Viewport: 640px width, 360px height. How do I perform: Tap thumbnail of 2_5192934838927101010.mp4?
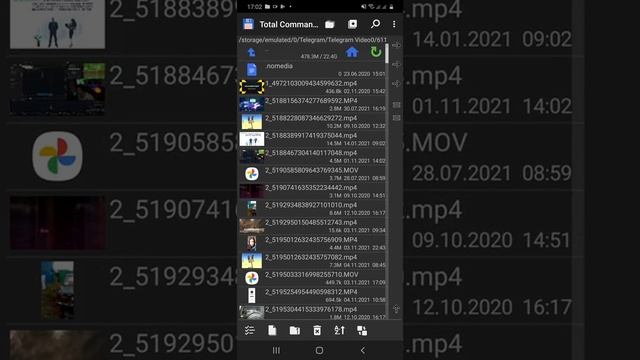click(x=252, y=209)
